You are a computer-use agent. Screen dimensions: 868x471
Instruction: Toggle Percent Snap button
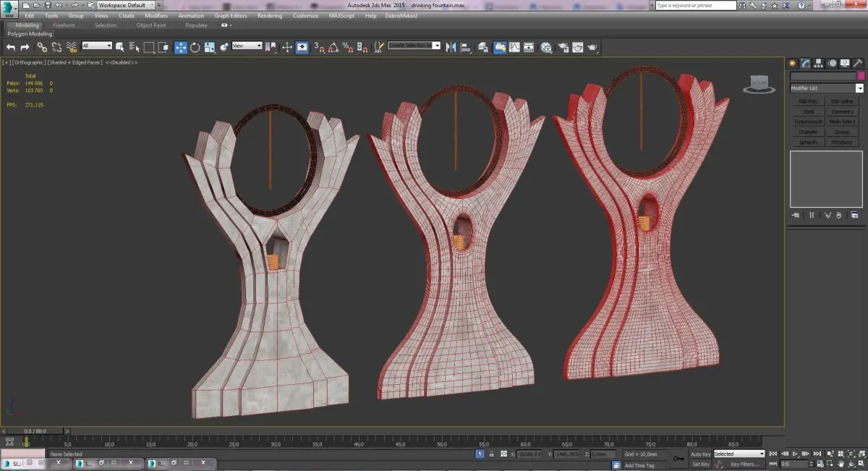coord(347,47)
